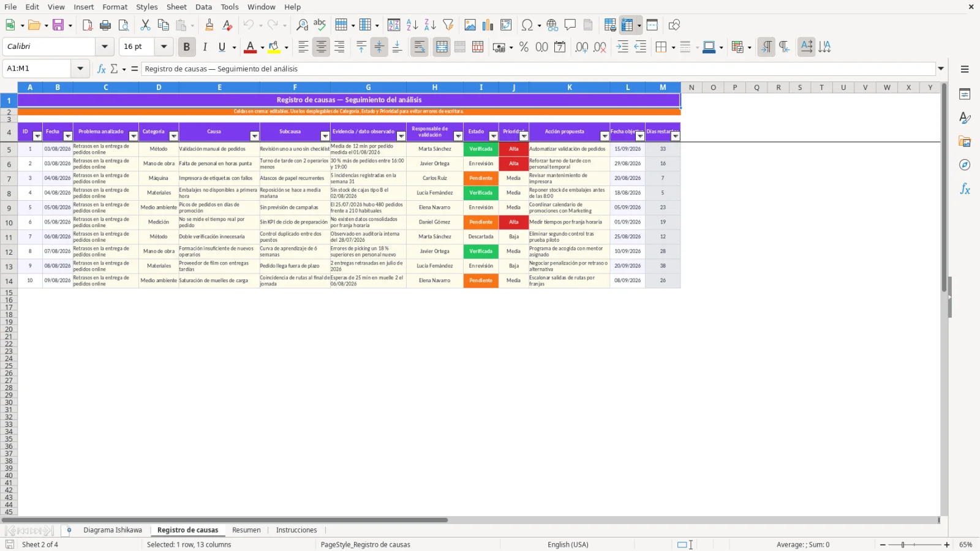Open the Estado column filter dropdown
Viewport: 980px width, 551px height.
coord(493,136)
